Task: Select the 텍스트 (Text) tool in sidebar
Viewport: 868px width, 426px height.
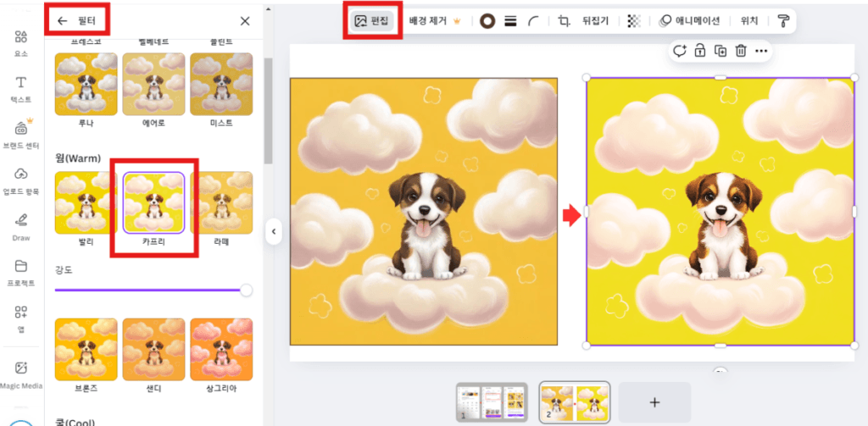Action: [x=21, y=87]
